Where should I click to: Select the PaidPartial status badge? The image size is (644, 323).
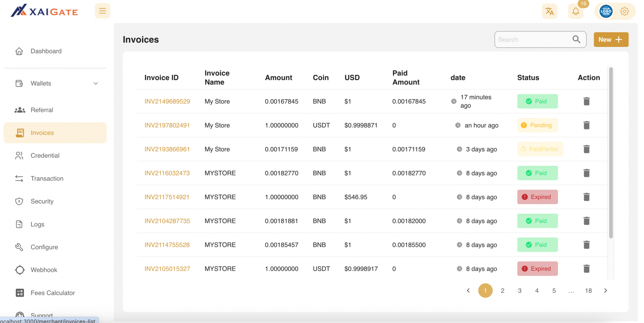(540, 149)
